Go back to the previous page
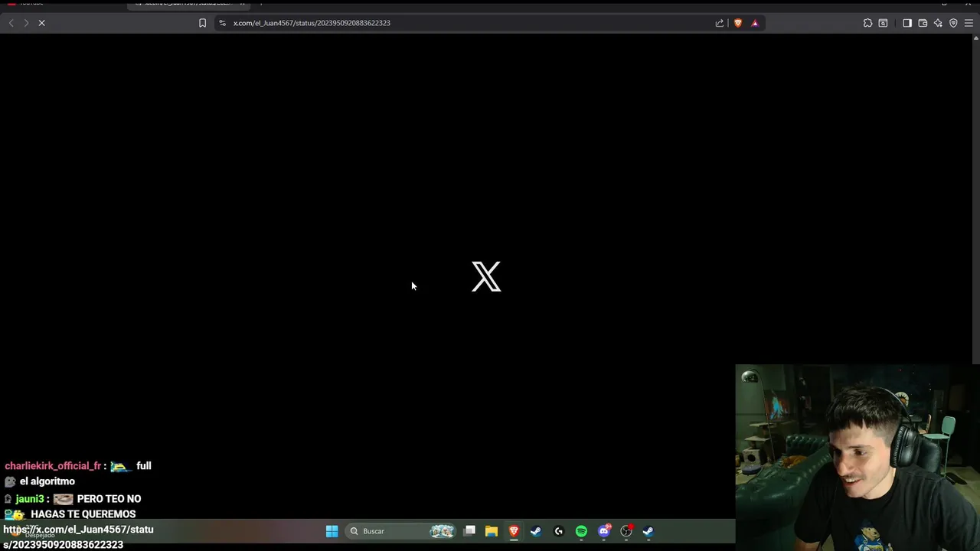This screenshot has width=980, height=551. coord(11,23)
